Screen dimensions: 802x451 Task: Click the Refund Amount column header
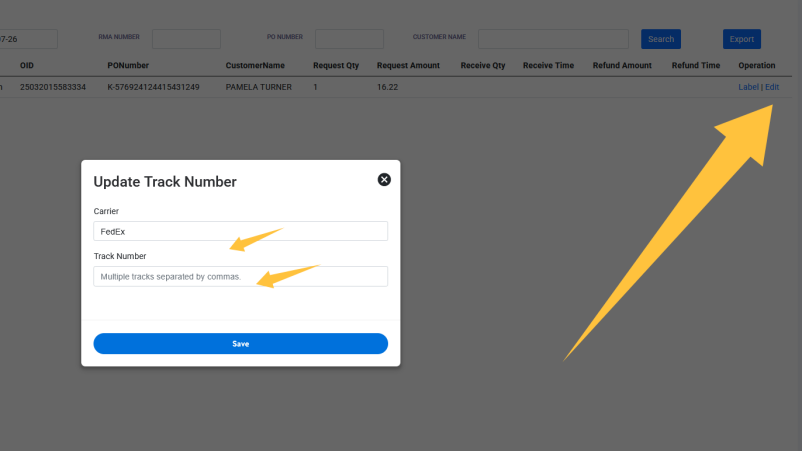pyautogui.click(x=622, y=65)
